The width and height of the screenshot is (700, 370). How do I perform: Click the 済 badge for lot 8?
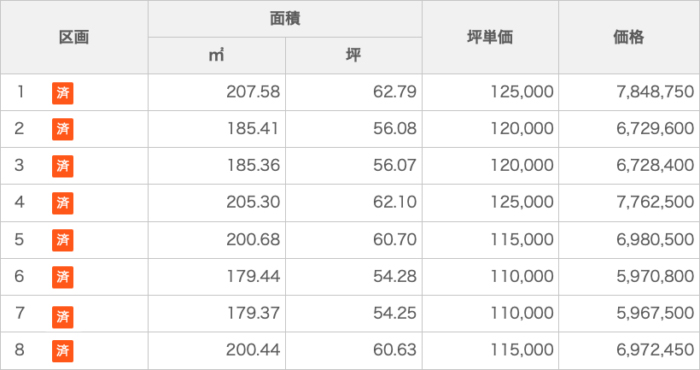[x=62, y=351]
